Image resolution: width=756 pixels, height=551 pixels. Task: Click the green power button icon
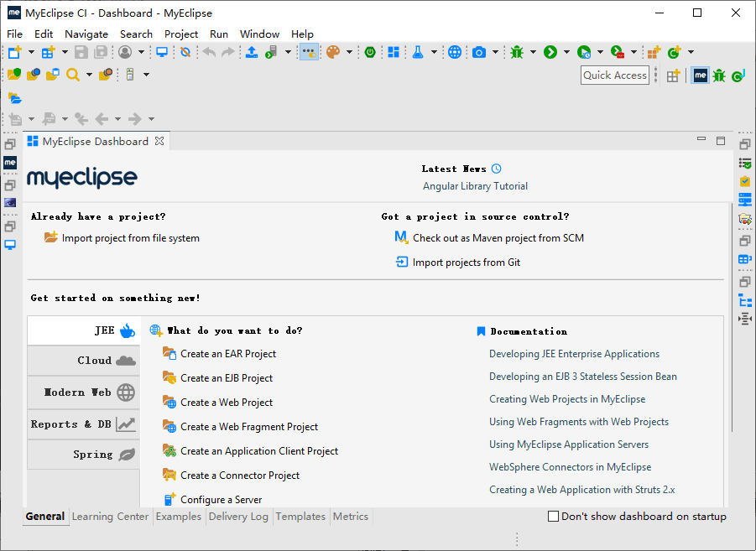pyautogui.click(x=369, y=52)
